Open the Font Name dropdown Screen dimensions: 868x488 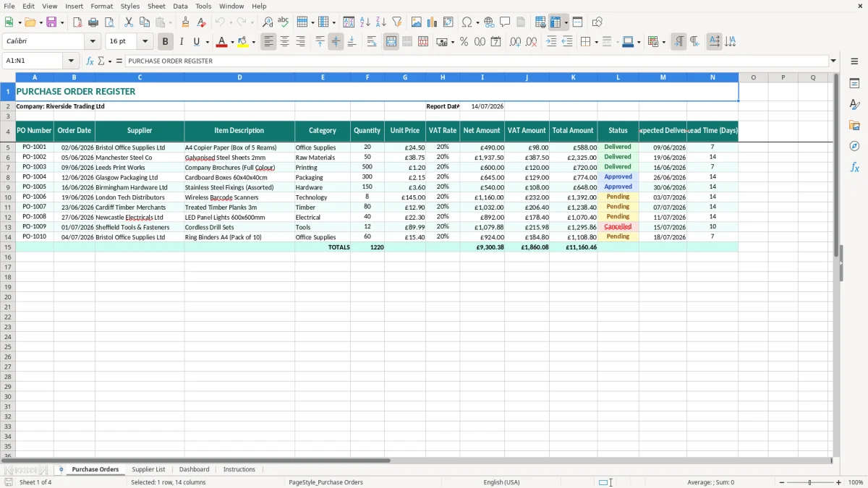93,42
